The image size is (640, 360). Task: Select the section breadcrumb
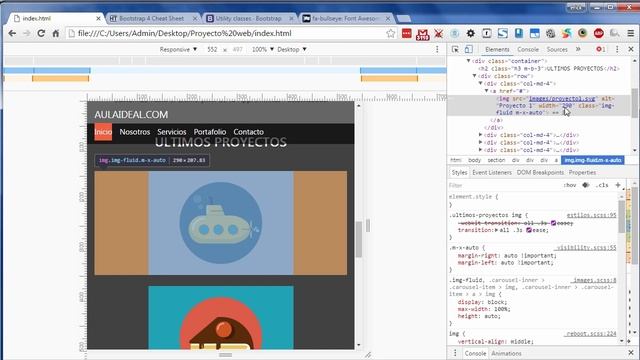[x=496, y=160]
